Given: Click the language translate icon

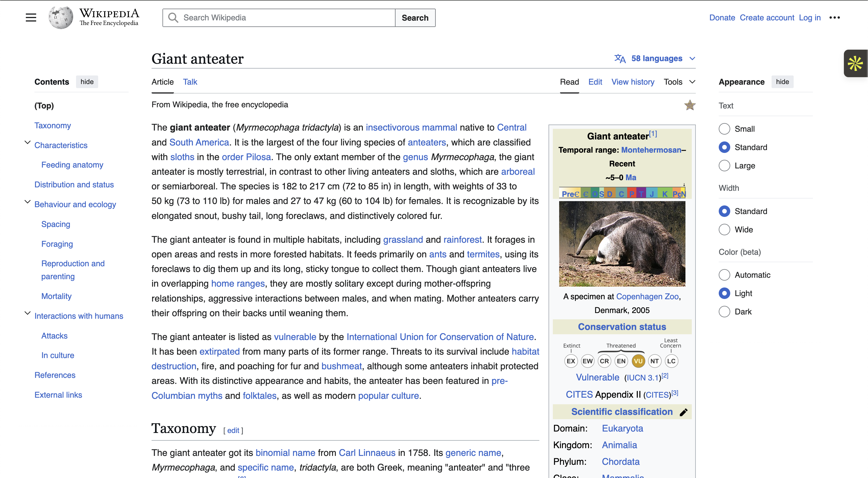Looking at the screenshot, I should [x=620, y=59].
